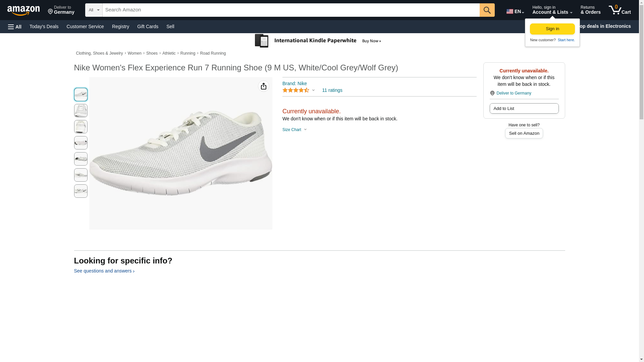Click the share icon on product image
Viewport: 644px width, 362px height.
[264, 86]
